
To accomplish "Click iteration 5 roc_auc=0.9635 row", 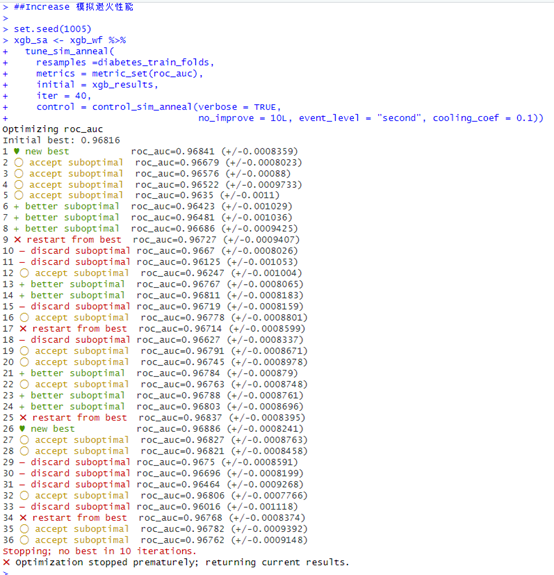I will click(141, 195).
